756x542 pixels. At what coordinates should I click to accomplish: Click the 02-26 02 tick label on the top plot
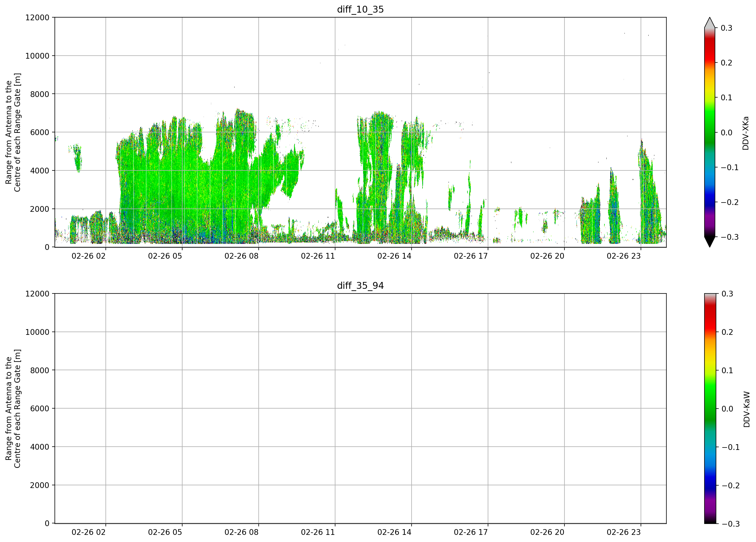[x=88, y=256]
